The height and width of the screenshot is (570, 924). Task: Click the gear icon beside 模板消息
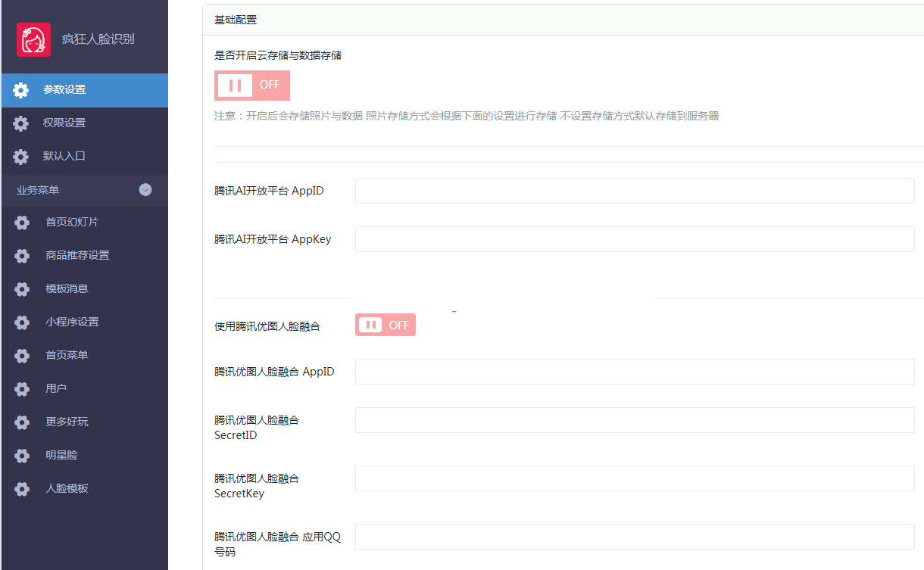(22, 289)
